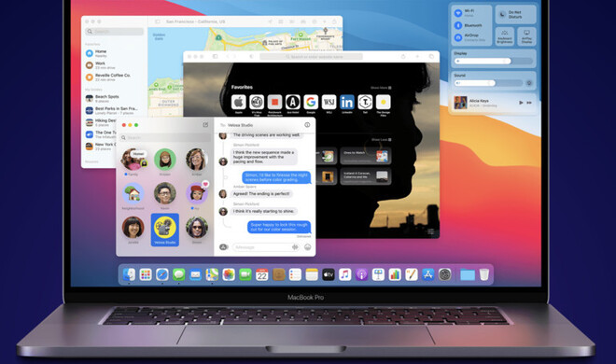The image size is (616, 364).
Task: Launch Safari from the Dock
Action: [x=162, y=274]
